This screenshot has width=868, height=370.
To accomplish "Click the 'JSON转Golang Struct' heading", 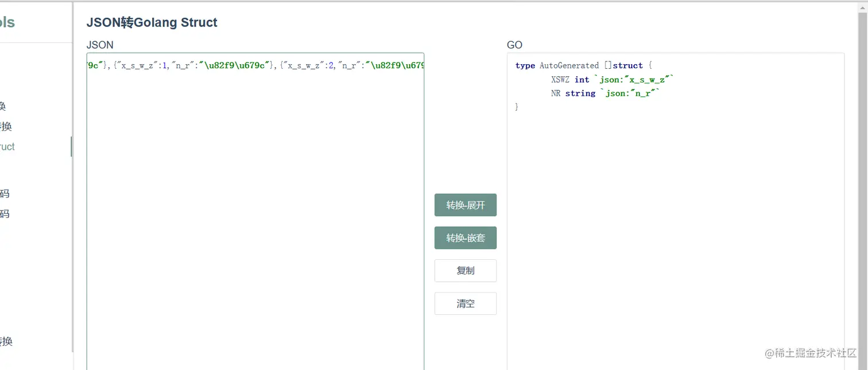I will (x=152, y=23).
